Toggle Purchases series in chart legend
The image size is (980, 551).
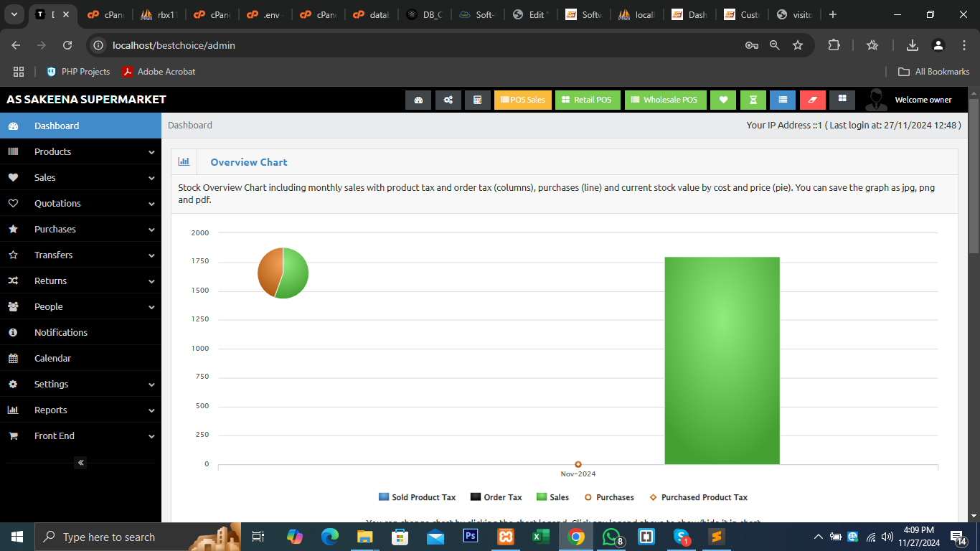609,497
